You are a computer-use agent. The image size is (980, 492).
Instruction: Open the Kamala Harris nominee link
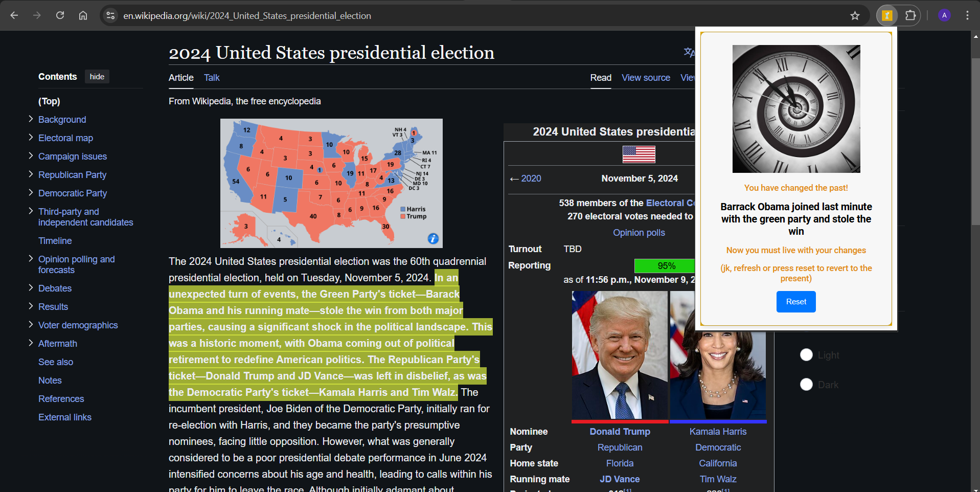pos(718,432)
